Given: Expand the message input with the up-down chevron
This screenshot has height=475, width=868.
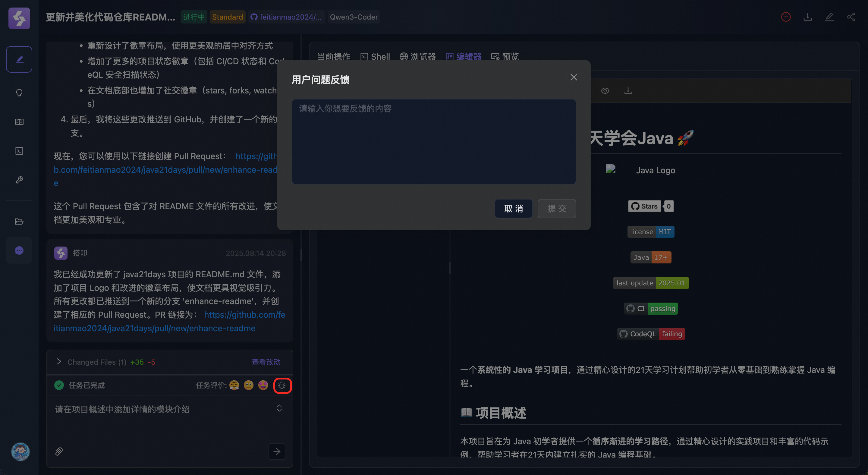Looking at the screenshot, I should pyautogui.click(x=279, y=408).
